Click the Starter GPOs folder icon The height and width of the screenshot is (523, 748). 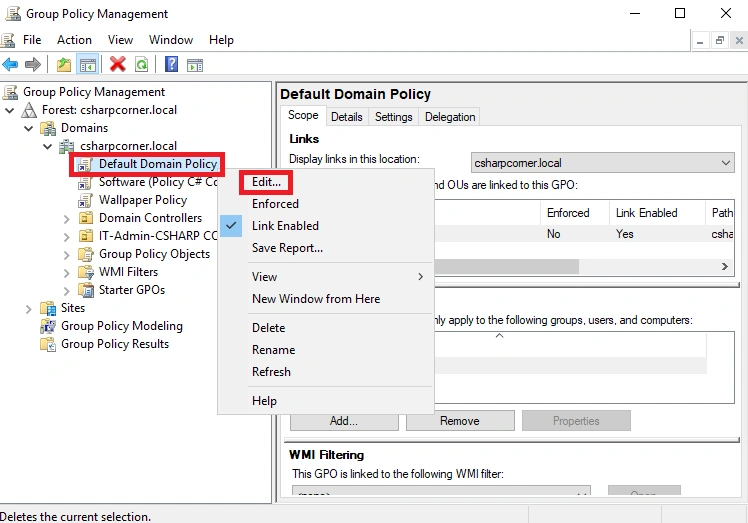pyautogui.click(x=86, y=290)
